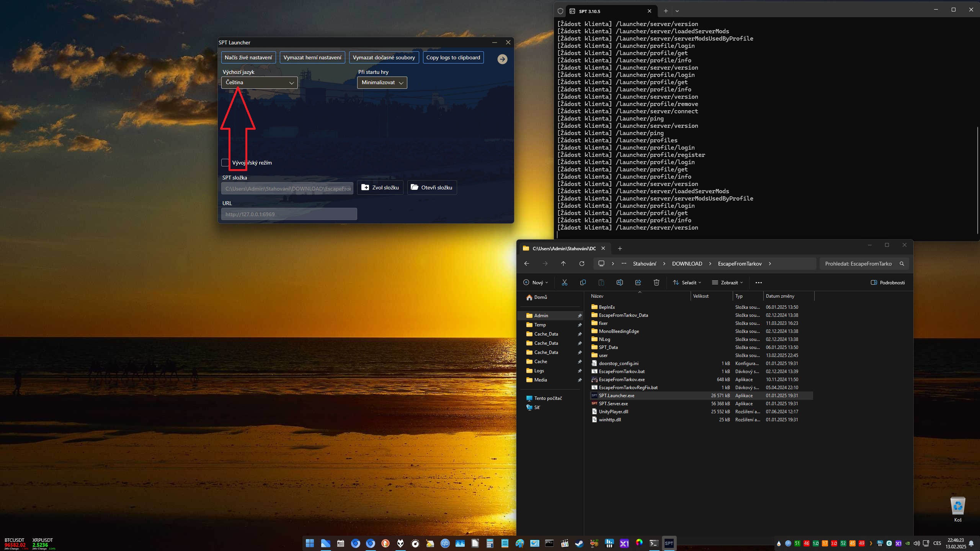Expand the Zobrazit view dropdown
The height and width of the screenshot is (551, 980).
(727, 282)
